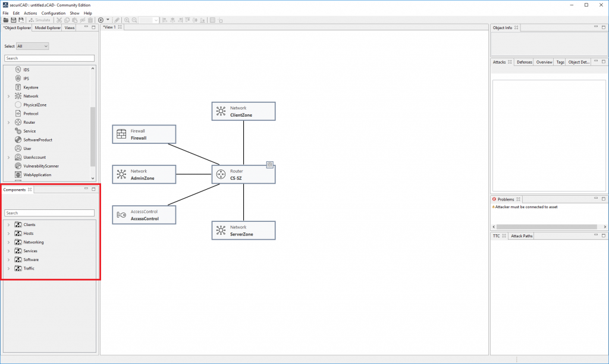Click the Simulate button in toolbar
The image size is (609, 364).
[x=40, y=20]
